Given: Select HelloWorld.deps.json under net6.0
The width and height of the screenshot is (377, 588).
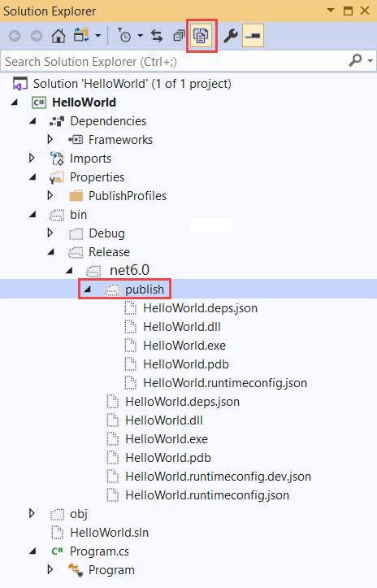Looking at the screenshot, I should (x=183, y=402).
